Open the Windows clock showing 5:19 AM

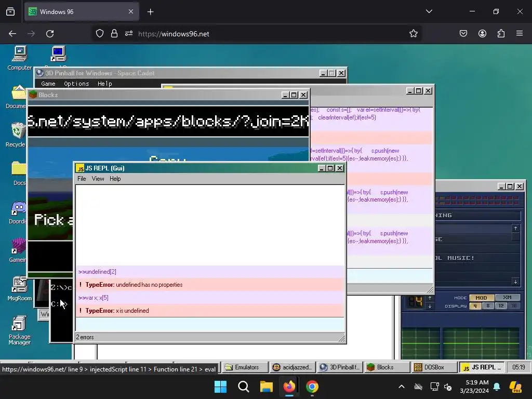tap(474, 387)
